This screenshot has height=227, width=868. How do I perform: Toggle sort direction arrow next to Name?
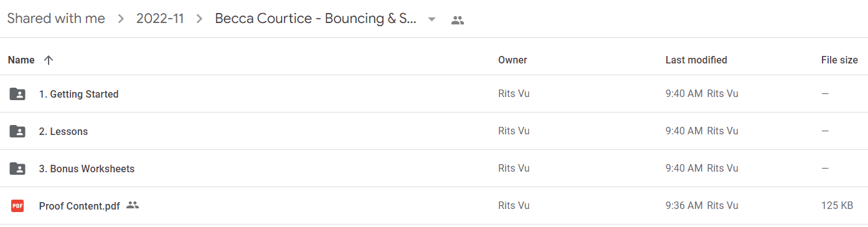point(49,60)
